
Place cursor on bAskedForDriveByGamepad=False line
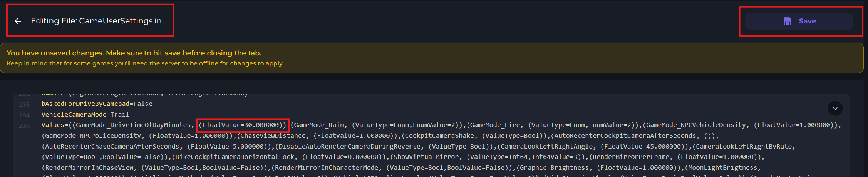click(97, 104)
